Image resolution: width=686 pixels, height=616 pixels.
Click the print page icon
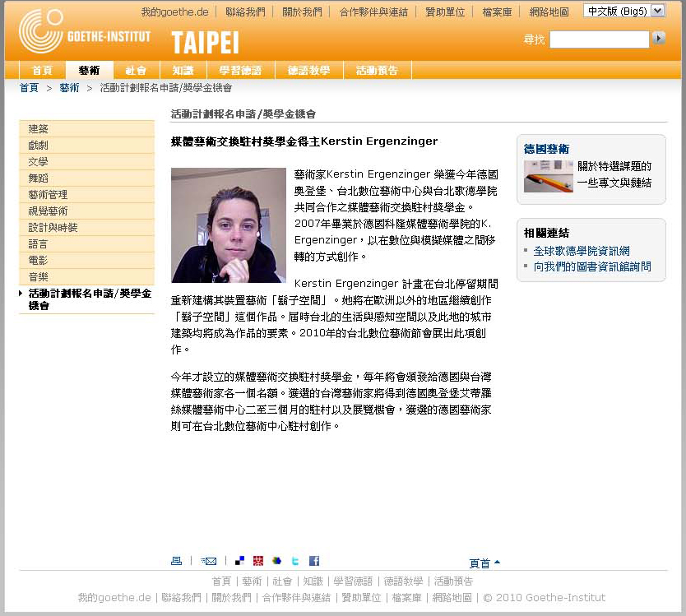pos(176,561)
